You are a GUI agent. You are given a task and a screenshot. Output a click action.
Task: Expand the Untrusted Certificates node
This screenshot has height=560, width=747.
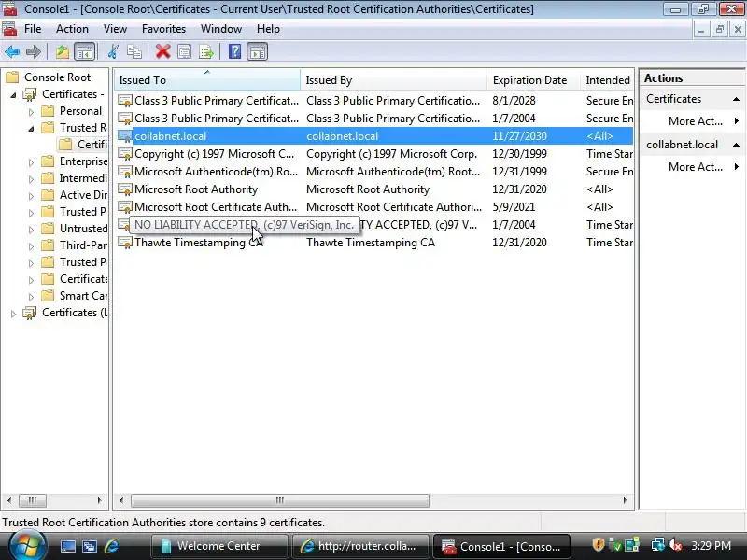31,230
